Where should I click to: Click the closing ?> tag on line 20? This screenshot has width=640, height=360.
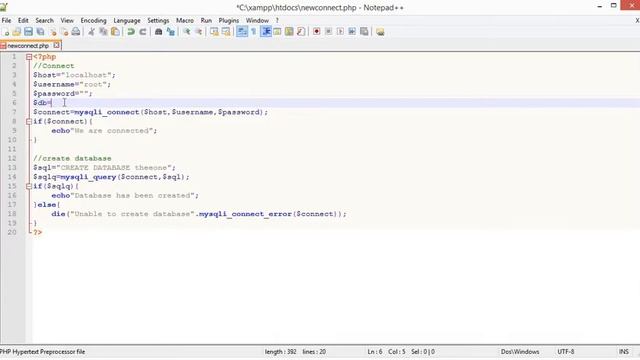[x=38, y=233]
